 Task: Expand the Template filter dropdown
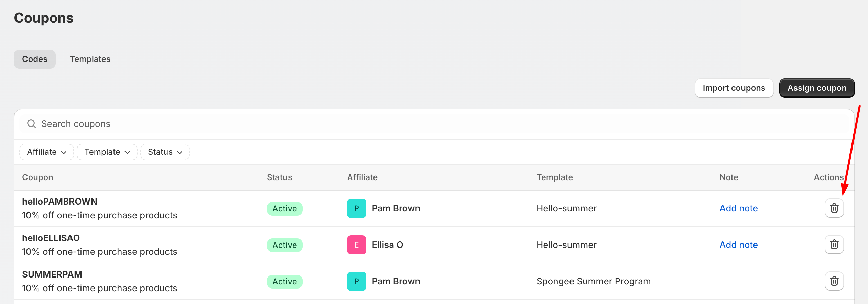pos(107,152)
